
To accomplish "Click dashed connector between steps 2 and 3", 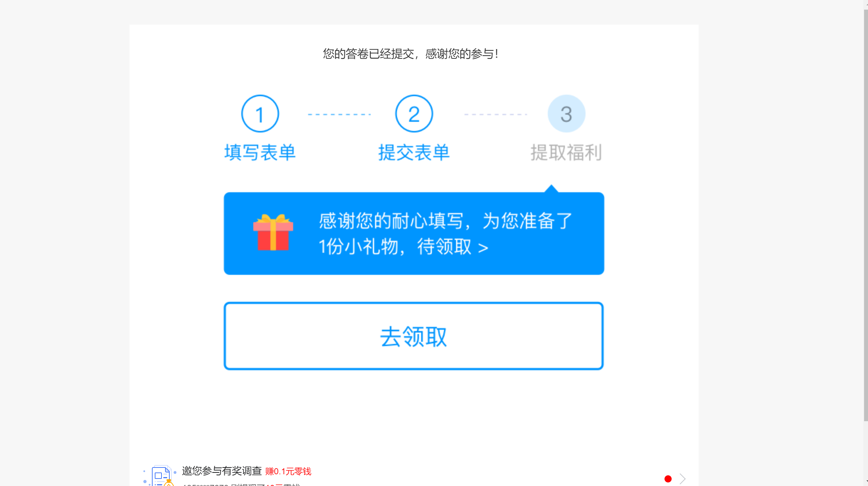I will 496,114.
